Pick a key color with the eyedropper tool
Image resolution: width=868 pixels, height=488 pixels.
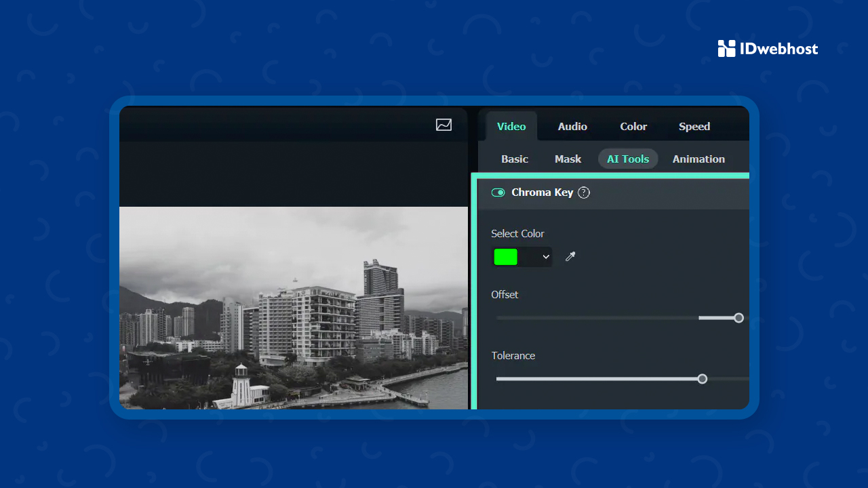pos(570,257)
